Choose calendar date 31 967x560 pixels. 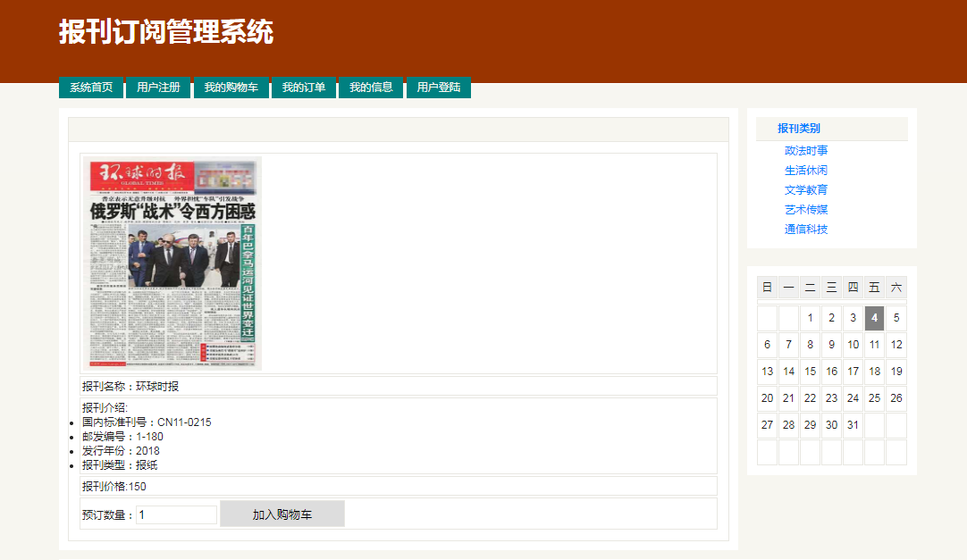853,425
